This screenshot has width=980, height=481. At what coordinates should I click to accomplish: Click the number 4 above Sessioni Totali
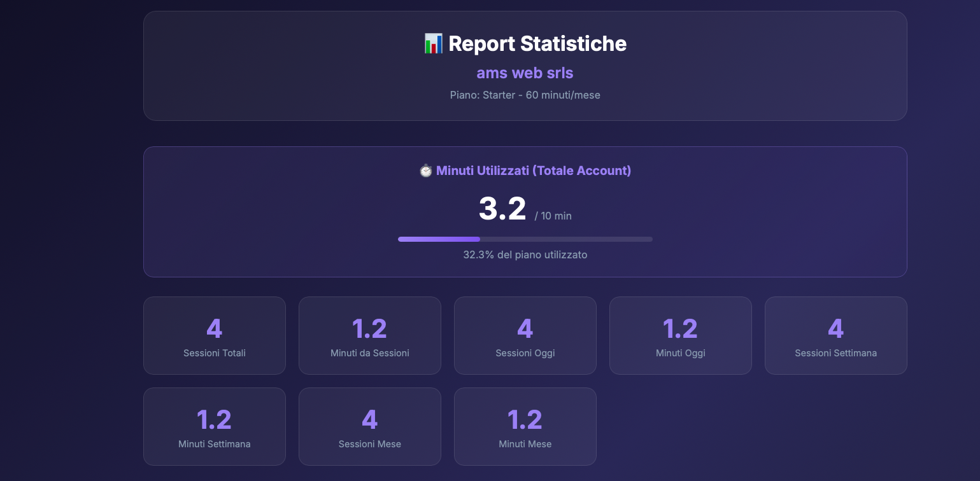214,329
